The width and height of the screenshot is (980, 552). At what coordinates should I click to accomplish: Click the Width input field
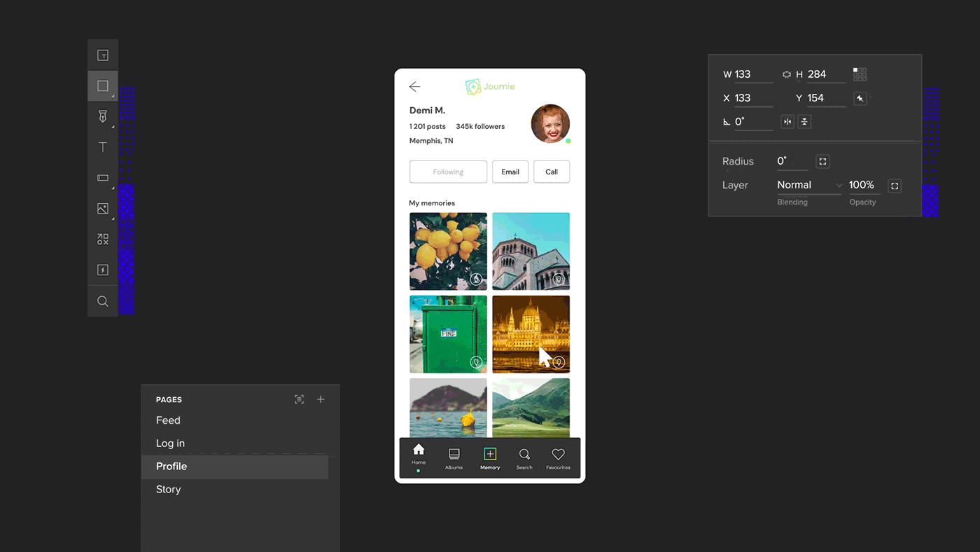point(752,74)
